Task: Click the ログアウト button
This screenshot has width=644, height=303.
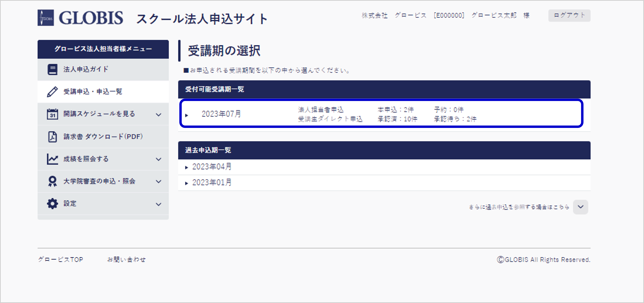Action: [x=569, y=15]
